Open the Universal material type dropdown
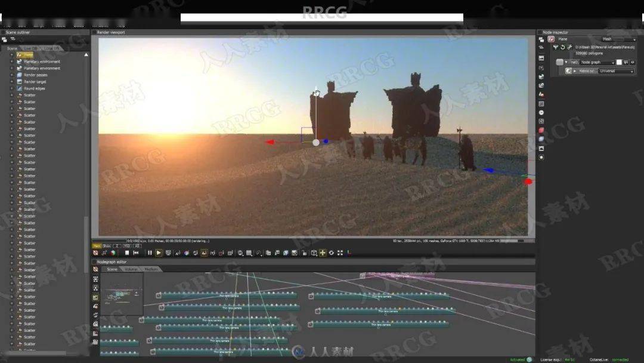Viewport: 644px width, 363px height. [616, 71]
